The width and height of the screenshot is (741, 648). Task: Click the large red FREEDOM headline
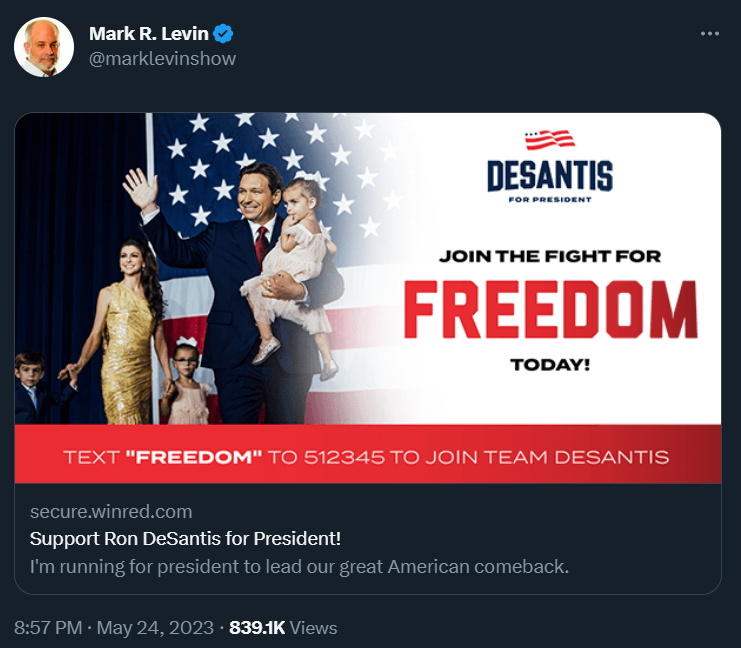551,310
